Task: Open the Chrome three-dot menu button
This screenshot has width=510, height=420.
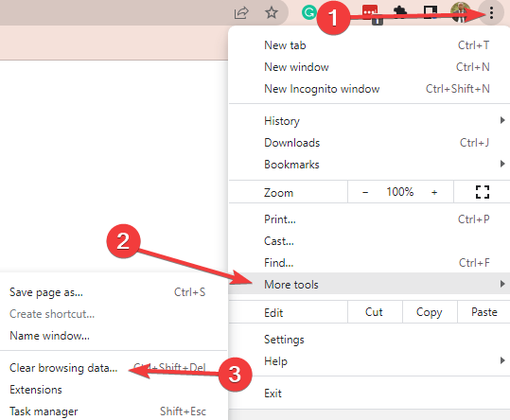Action: [491, 13]
